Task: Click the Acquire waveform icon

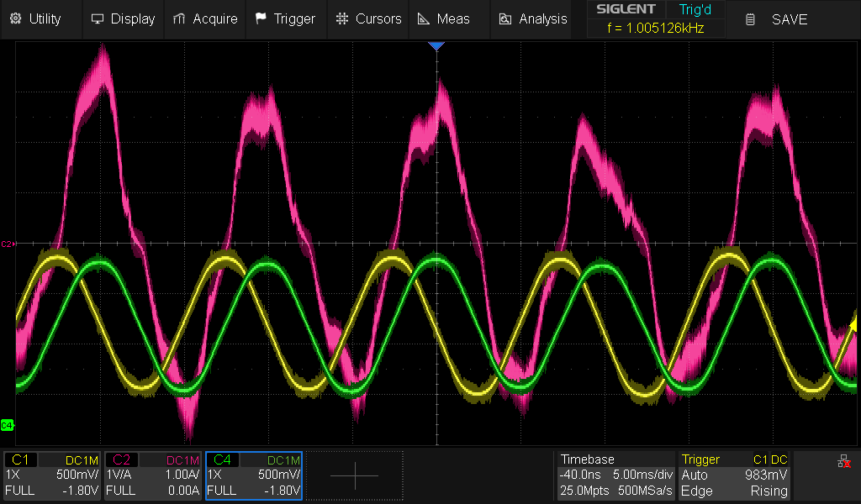Action: point(178,18)
